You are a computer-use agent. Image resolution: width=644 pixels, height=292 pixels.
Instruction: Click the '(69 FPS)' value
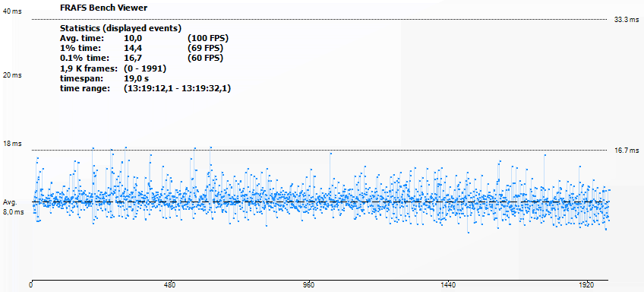[205, 48]
